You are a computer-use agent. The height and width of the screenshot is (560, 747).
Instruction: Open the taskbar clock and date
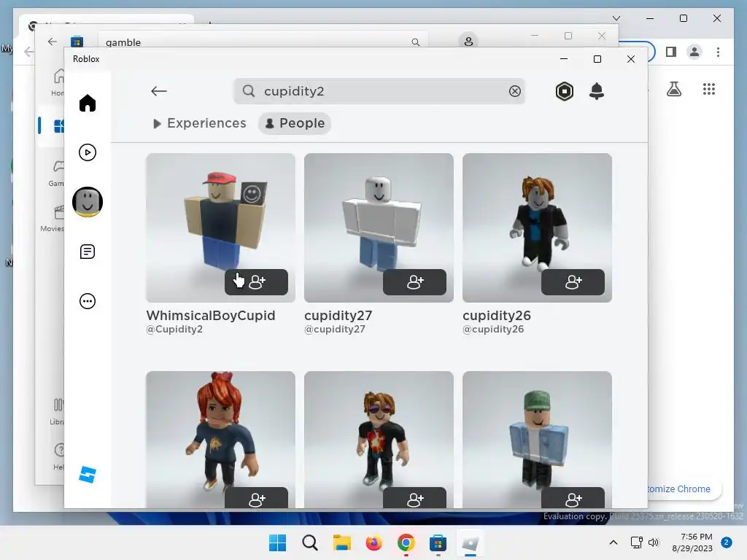tap(692, 542)
